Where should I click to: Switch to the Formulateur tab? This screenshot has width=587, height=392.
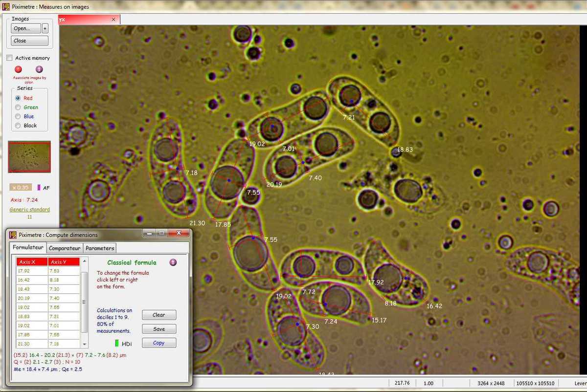tap(28, 248)
